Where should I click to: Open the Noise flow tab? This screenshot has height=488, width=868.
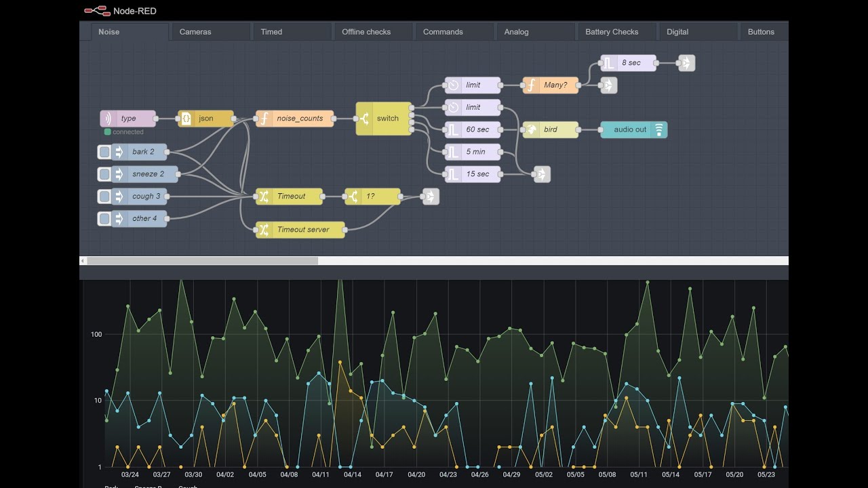pyautogui.click(x=131, y=32)
